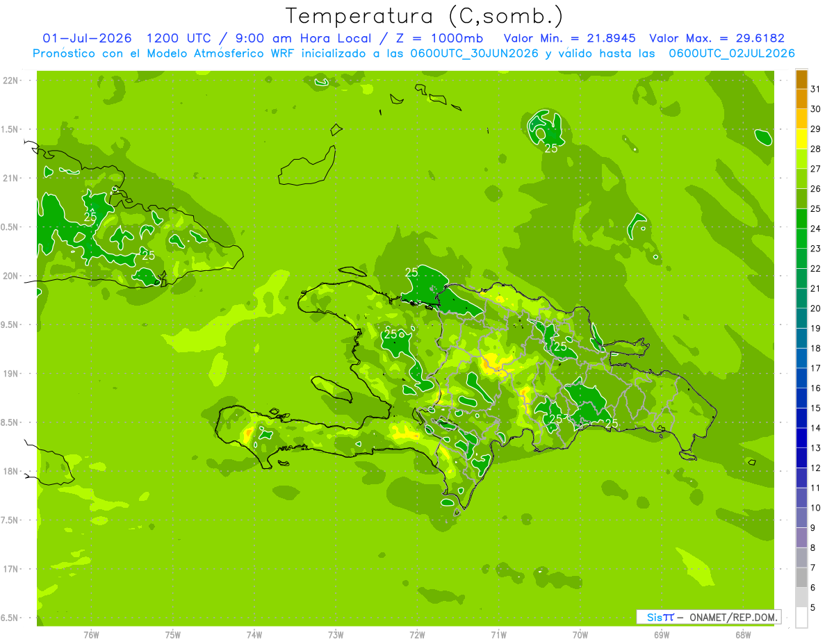The height and width of the screenshot is (644, 834).
Task: Click the blue colorbar segment between 16 and 17
Action: tap(801, 378)
